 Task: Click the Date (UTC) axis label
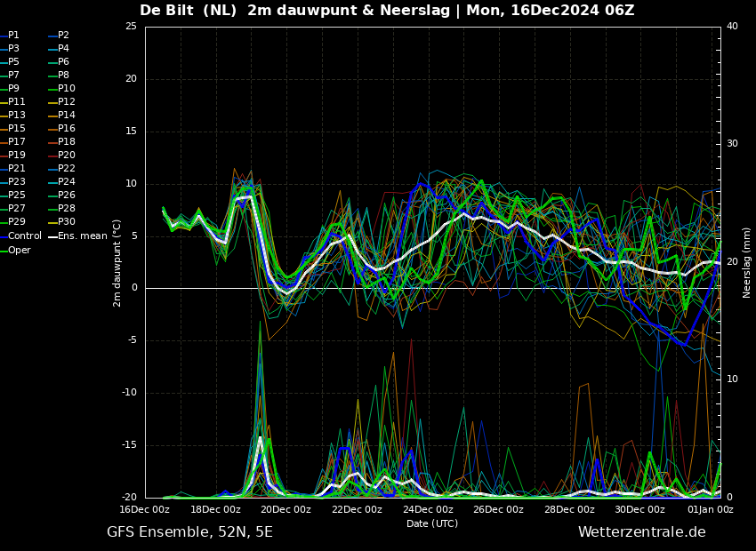tap(432, 523)
